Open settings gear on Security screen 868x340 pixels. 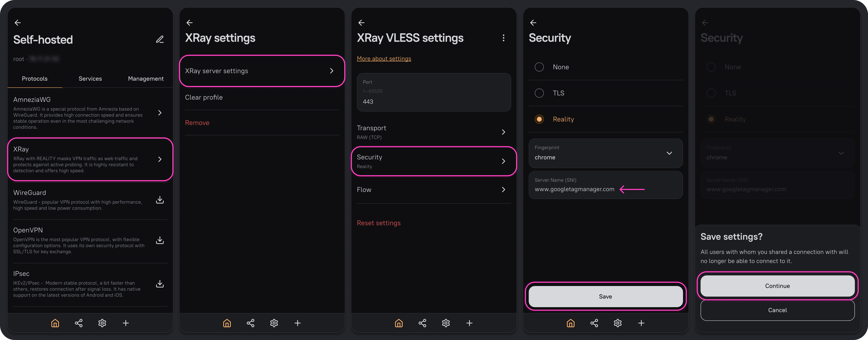pyautogui.click(x=618, y=323)
